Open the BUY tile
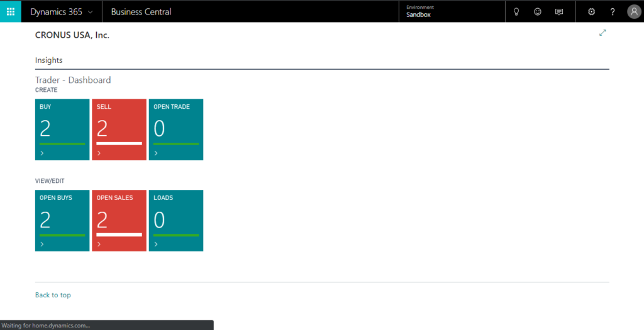Viewport: 644px width, 330px height. click(x=62, y=129)
